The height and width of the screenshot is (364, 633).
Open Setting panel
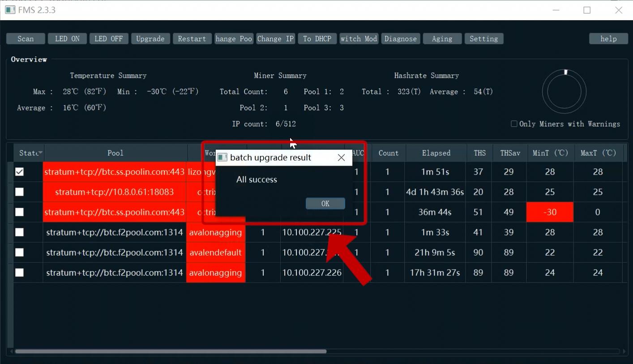click(x=483, y=39)
